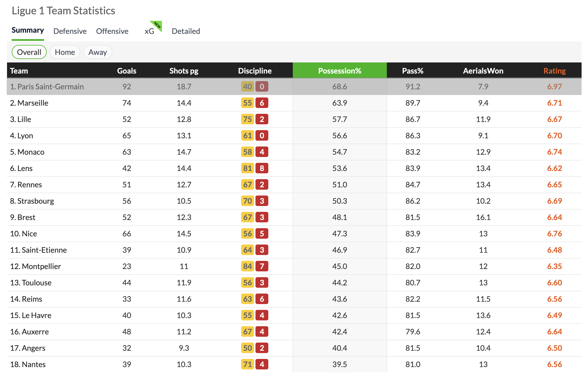Click Le Havre's red card badge 4
Image resolution: width=588 pixels, height=377 pixels.
(x=262, y=315)
